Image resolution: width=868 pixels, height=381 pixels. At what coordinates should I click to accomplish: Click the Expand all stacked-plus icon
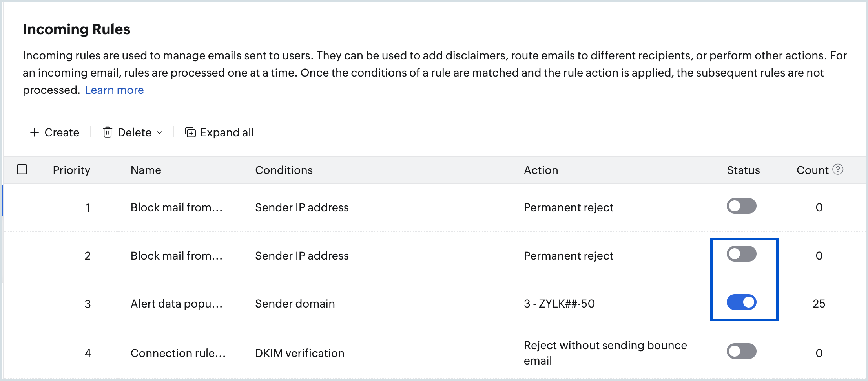[190, 132]
